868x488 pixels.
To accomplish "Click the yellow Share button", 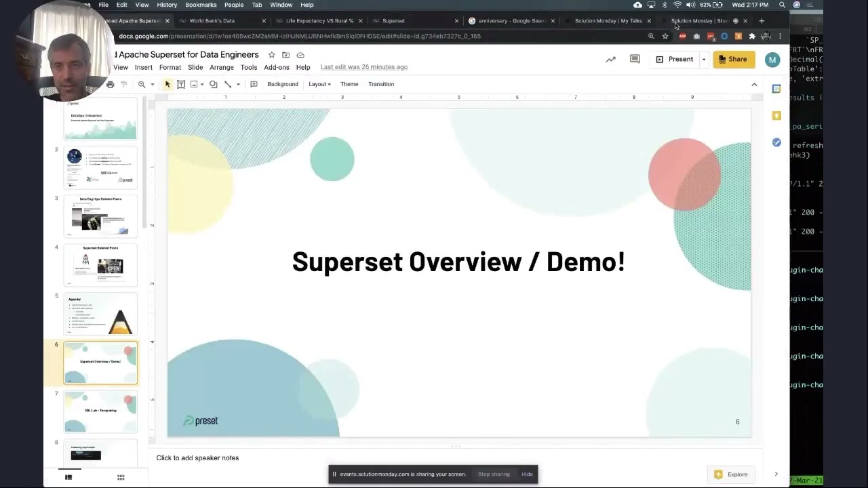I will [734, 59].
